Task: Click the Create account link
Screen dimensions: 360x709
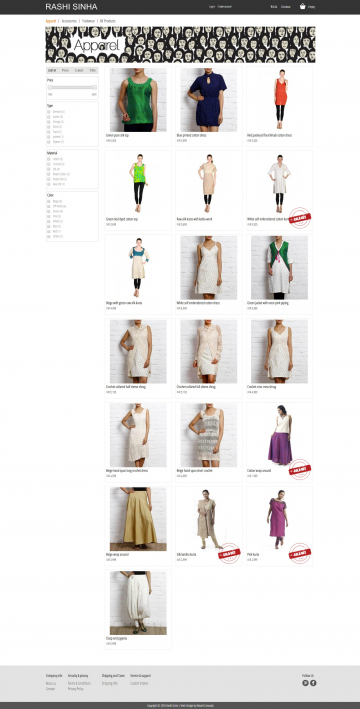Action: tap(225, 7)
